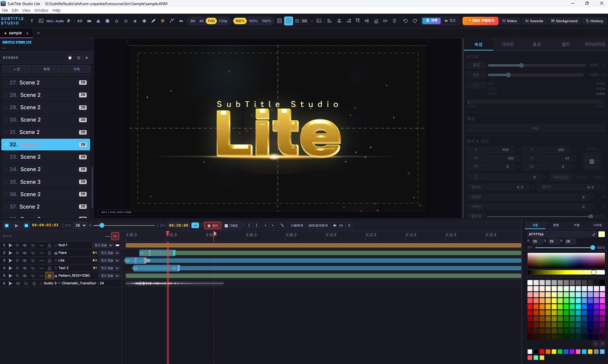
Task: Expand the Text 2 layer triangle
Action: (10, 268)
